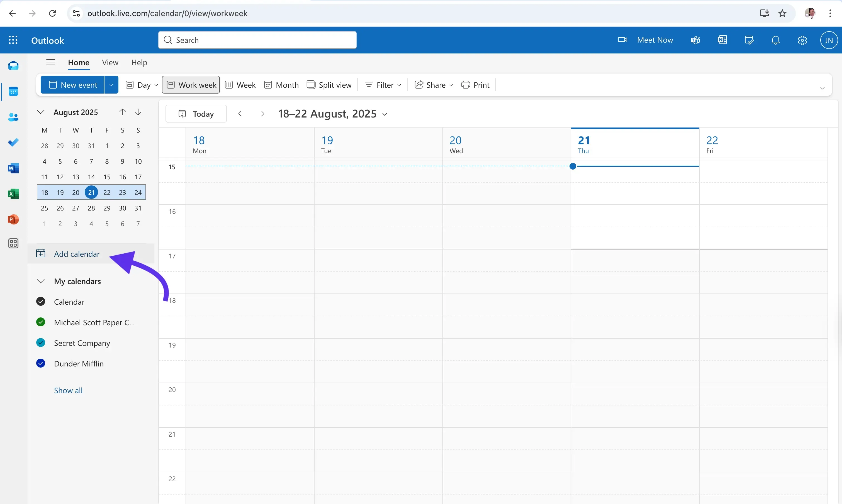Expand the Day view dropdown arrow

[156, 85]
